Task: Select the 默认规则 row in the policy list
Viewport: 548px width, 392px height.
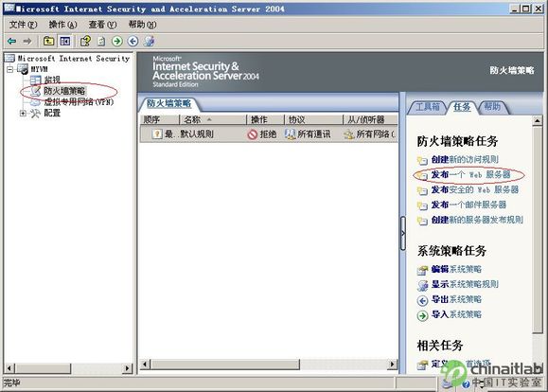Action: 269,134
